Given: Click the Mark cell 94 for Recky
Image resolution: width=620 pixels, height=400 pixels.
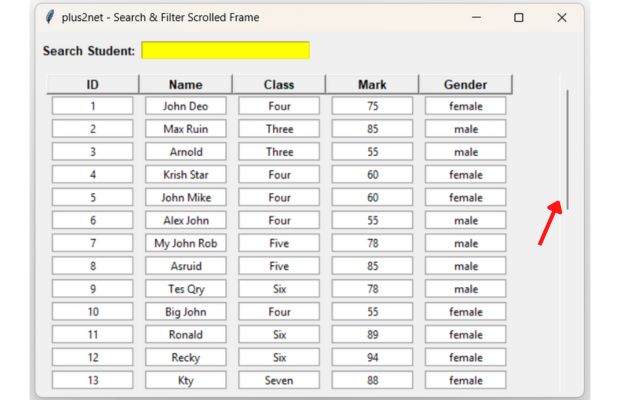Looking at the screenshot, I should [x=372, y=357].
